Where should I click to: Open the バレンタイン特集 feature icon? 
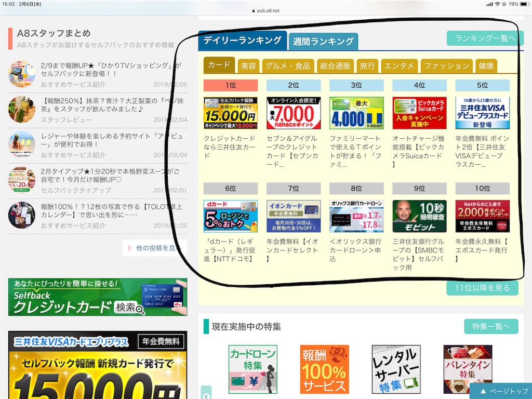[x=468, y=369]
